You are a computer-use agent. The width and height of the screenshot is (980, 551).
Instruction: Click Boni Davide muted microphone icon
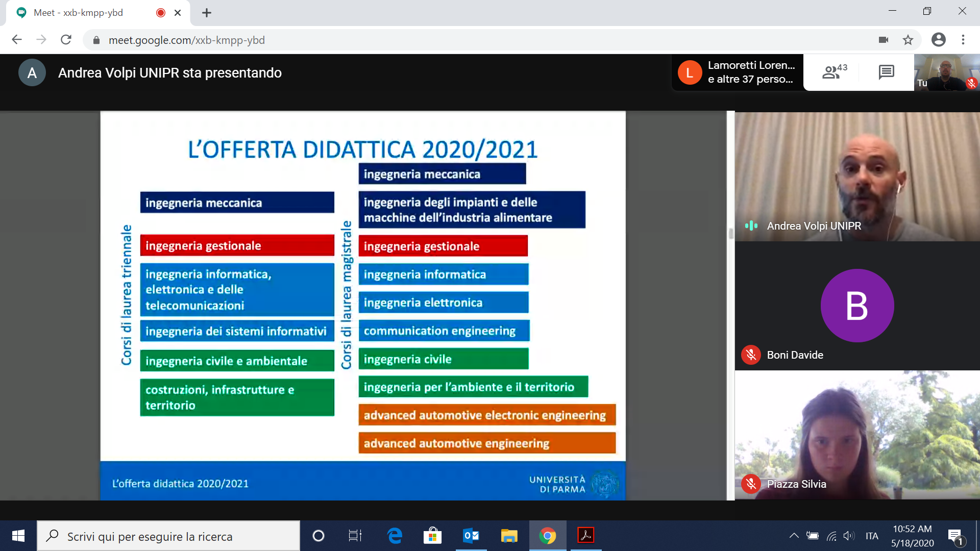751,355
